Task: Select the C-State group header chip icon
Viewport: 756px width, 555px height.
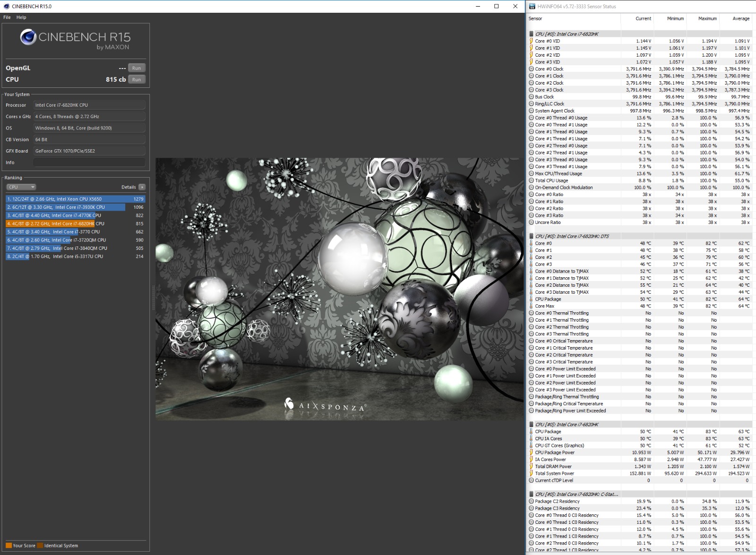Action: click(531, 495)
